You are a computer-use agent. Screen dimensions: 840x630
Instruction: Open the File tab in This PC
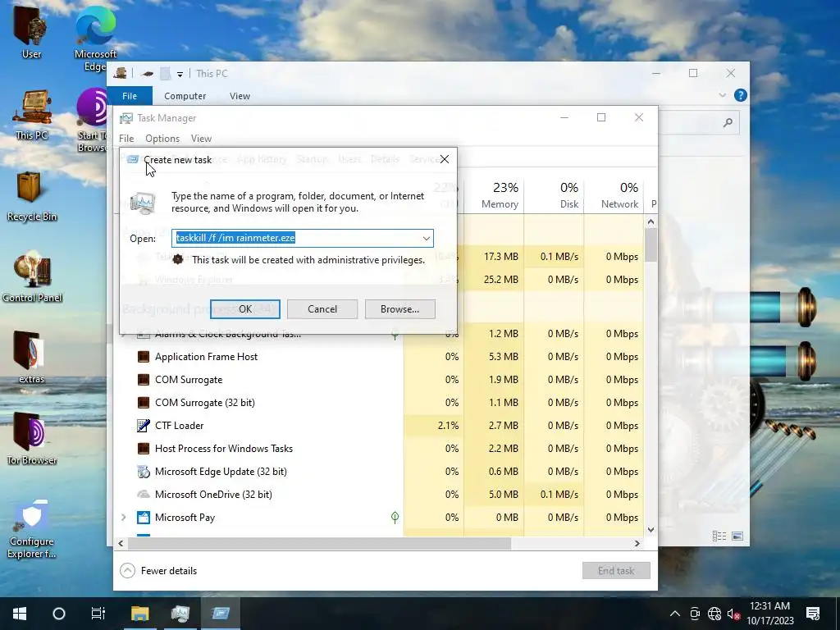[x=130, y=96]
